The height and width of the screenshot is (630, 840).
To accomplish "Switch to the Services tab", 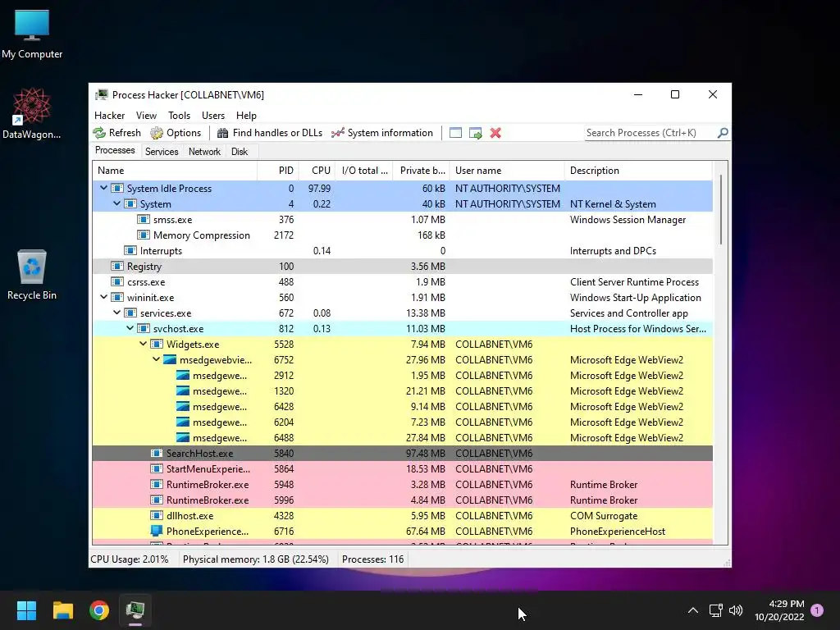I will [162, 152].
